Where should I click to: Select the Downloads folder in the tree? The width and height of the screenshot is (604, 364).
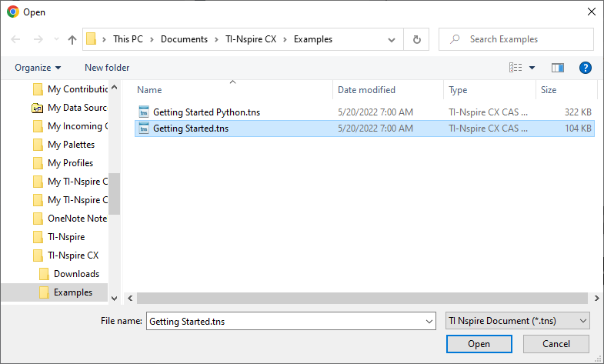point(76,274)
